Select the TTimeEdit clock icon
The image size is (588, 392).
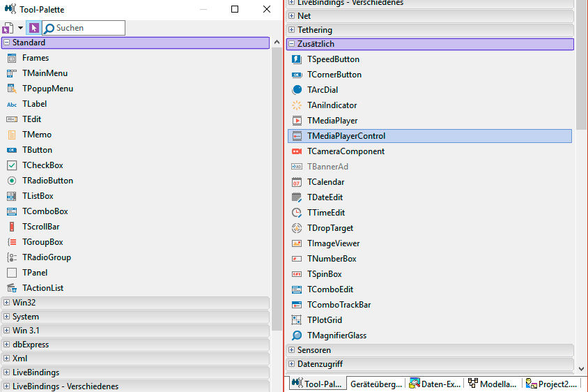(x=297, y=213)
